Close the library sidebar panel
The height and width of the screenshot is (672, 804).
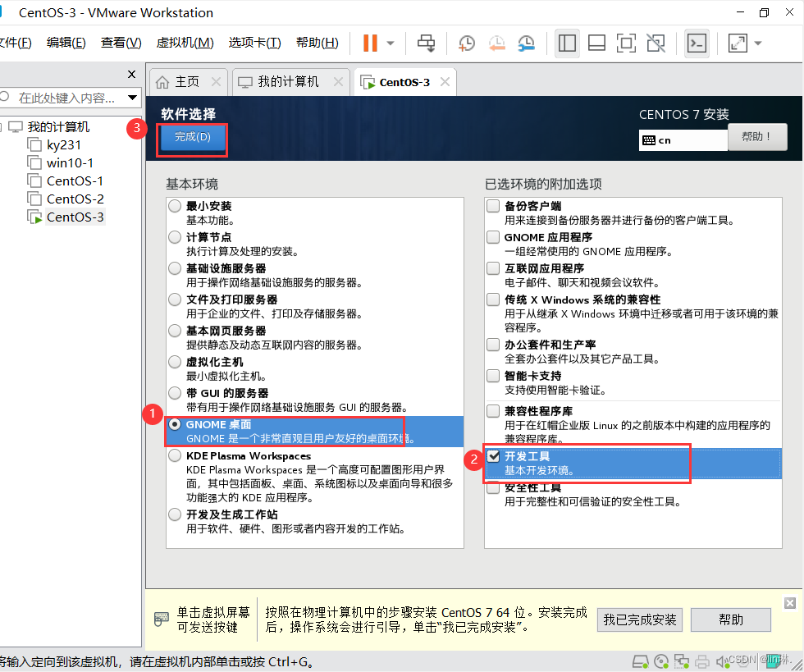pyautogui.click(x=132, y=75)
